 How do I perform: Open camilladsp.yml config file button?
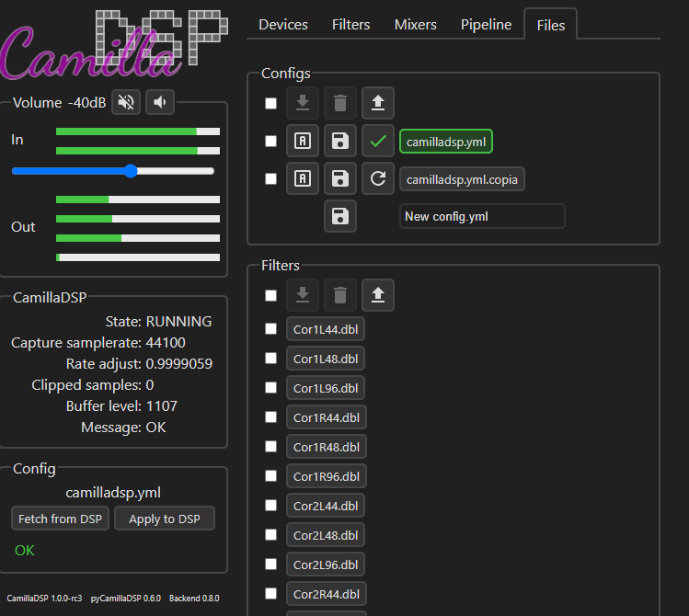pos(446,142)
